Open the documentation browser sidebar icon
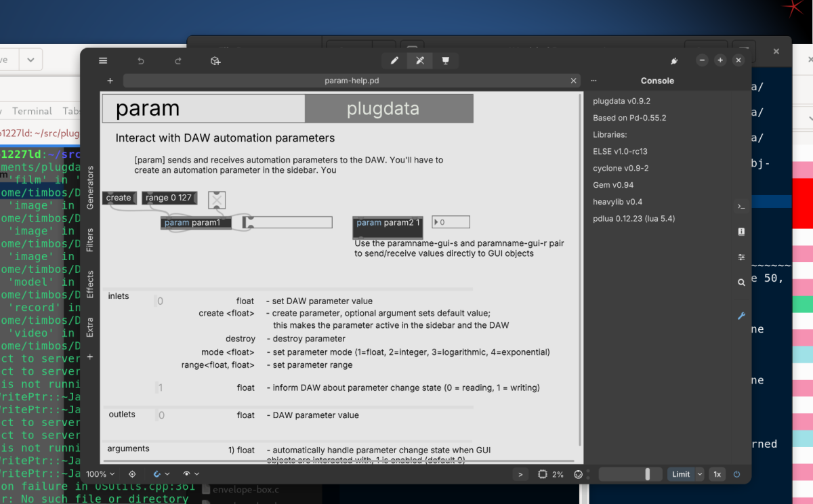 pos(741,232)
